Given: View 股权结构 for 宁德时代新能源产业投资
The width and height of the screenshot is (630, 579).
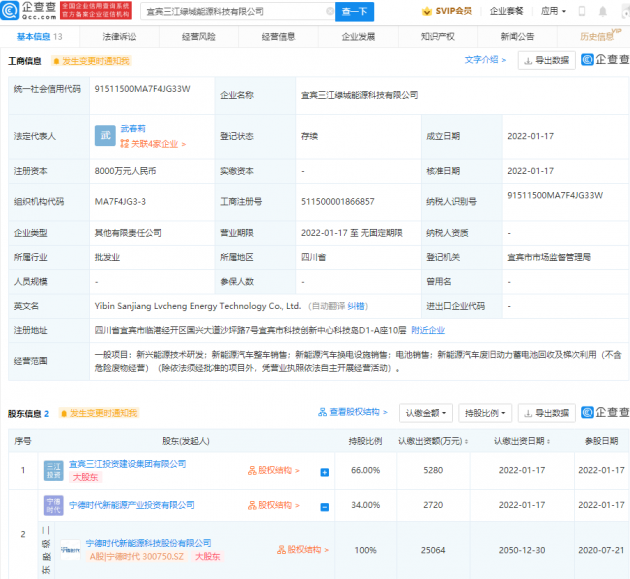Looking at the screenshot, I should tap(274, 505).
